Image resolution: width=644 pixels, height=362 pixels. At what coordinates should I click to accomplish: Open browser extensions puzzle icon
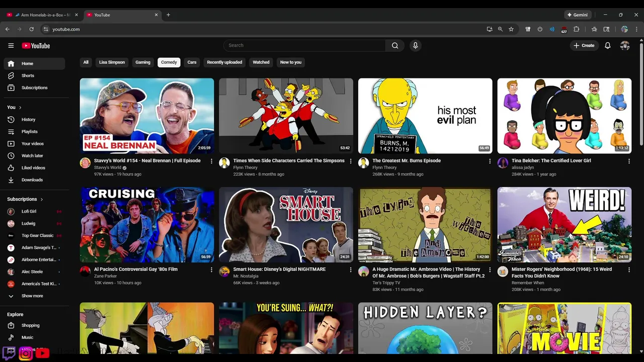point(576,29)
